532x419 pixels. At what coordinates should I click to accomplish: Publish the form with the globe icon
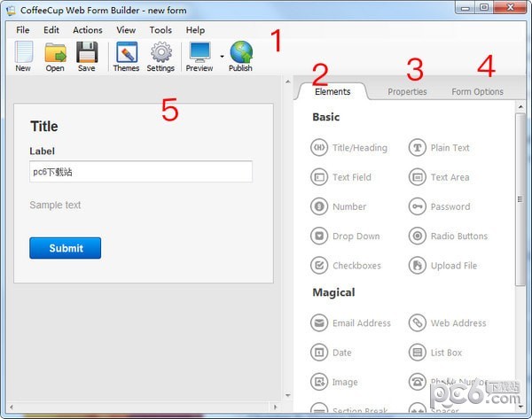click(240, 57)
